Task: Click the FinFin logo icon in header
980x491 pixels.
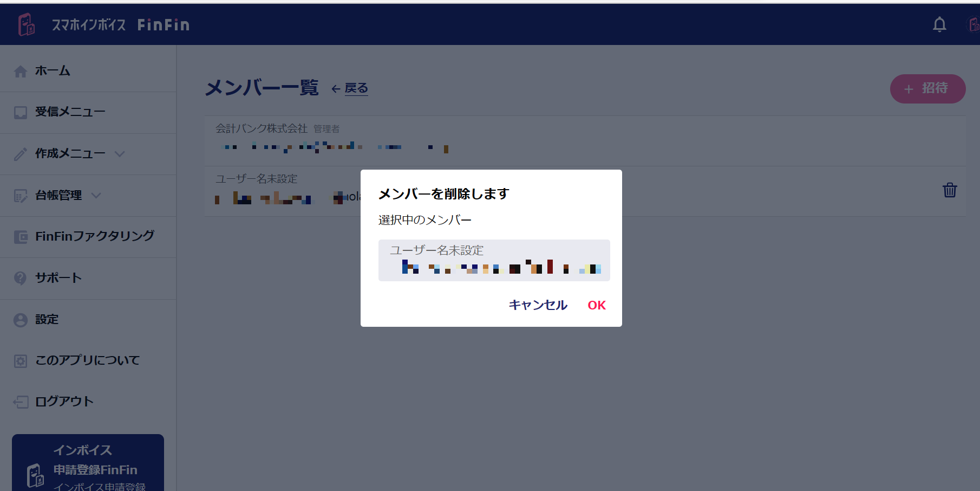Action: (26, 24)
